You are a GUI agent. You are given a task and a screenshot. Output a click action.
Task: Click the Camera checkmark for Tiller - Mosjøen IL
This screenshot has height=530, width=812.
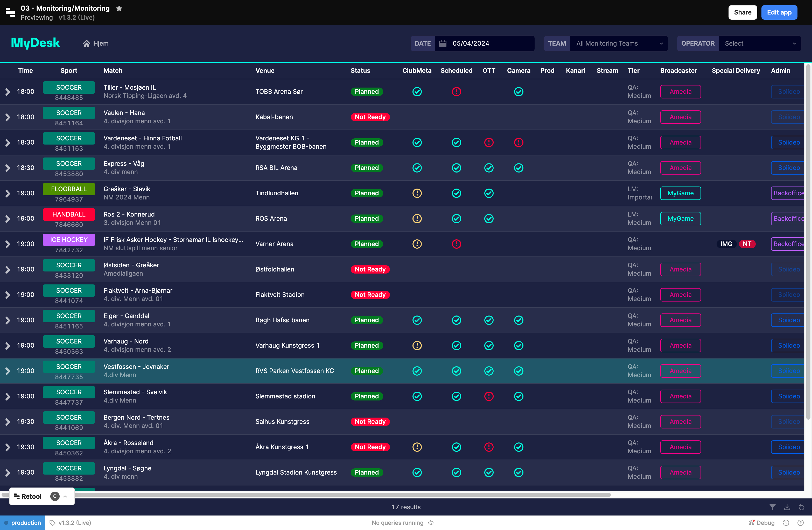518,92
